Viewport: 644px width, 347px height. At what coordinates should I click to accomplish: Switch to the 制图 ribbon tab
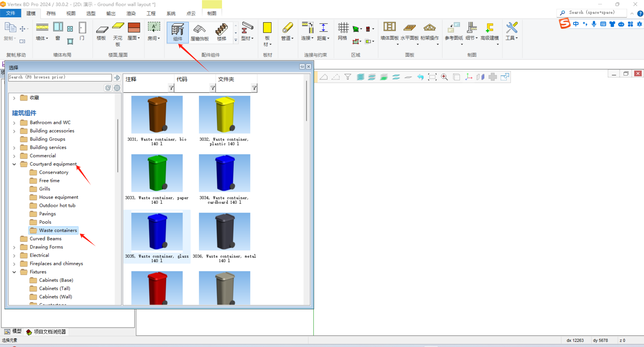pos(212,13)
